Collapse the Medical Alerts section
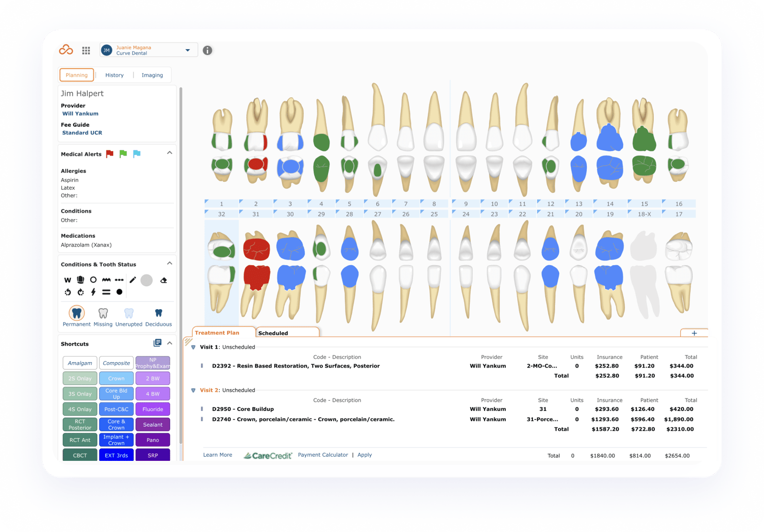 click(169, 153)
